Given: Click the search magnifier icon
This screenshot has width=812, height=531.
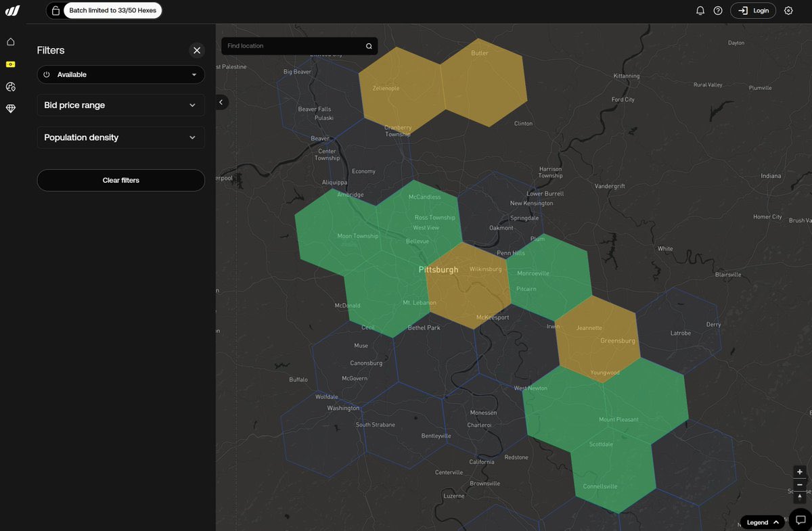Looking at the screenshot, I should pos(369,46).
